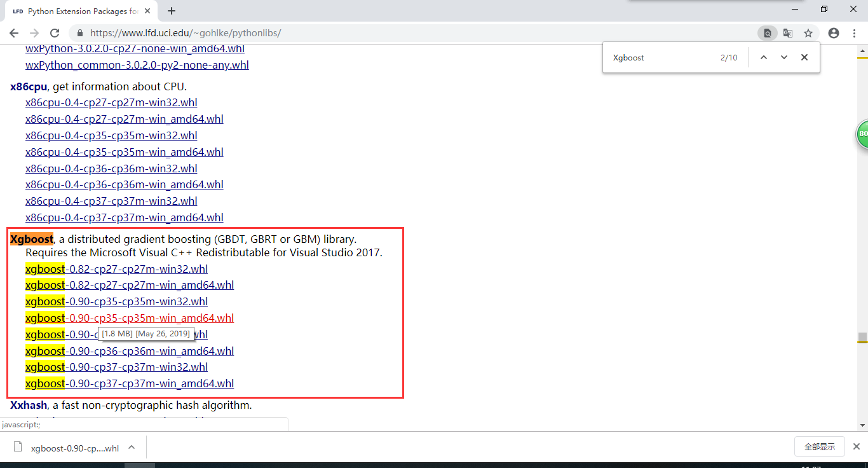Close the find bar
868x468 pixels.
804,57
